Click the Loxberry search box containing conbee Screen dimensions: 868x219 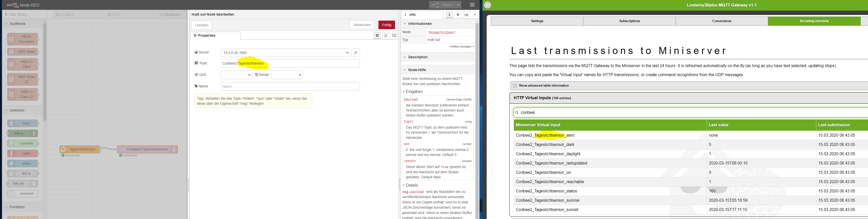coord(691,112)
